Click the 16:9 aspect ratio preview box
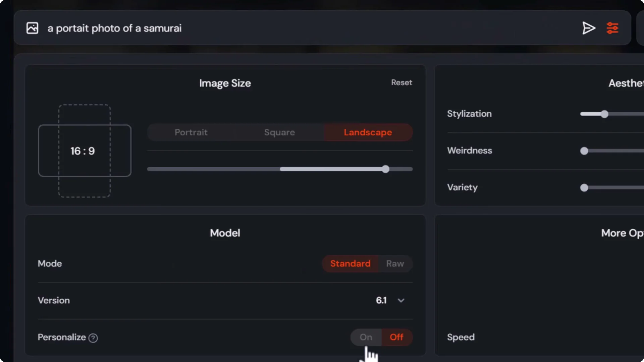 (x=85, y=150)
